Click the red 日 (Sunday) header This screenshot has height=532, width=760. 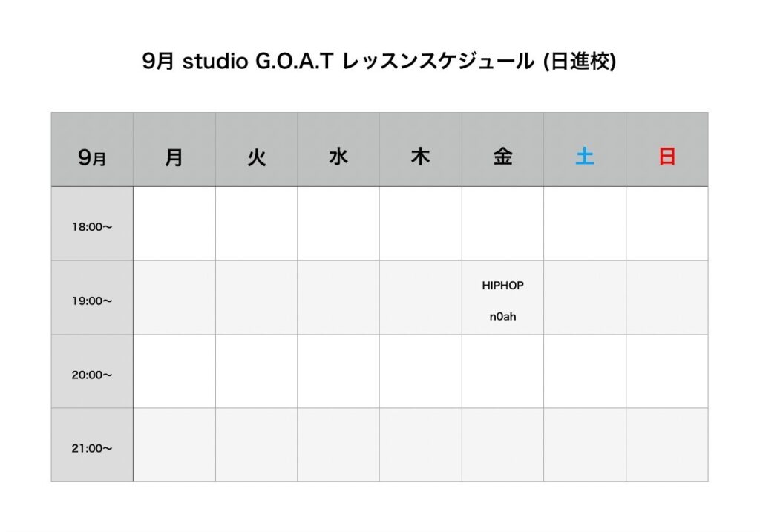point(667,157)
